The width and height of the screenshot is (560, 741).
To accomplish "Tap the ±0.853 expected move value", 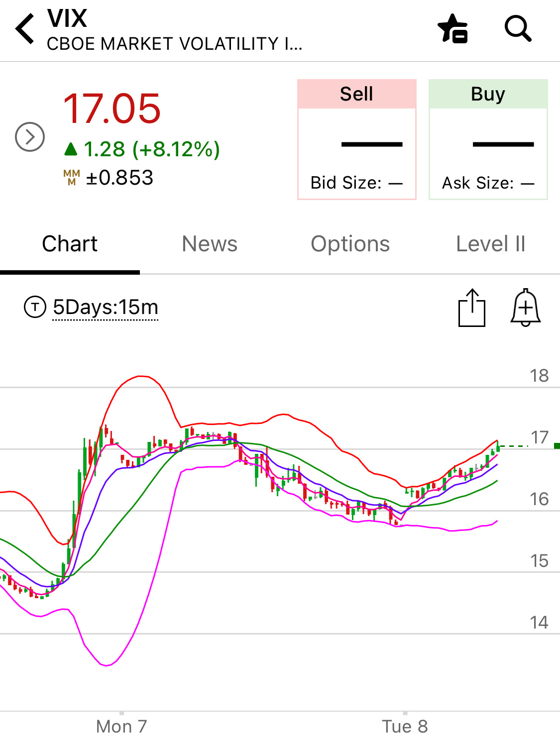I will pyautogui.click(x=119, y=178).
